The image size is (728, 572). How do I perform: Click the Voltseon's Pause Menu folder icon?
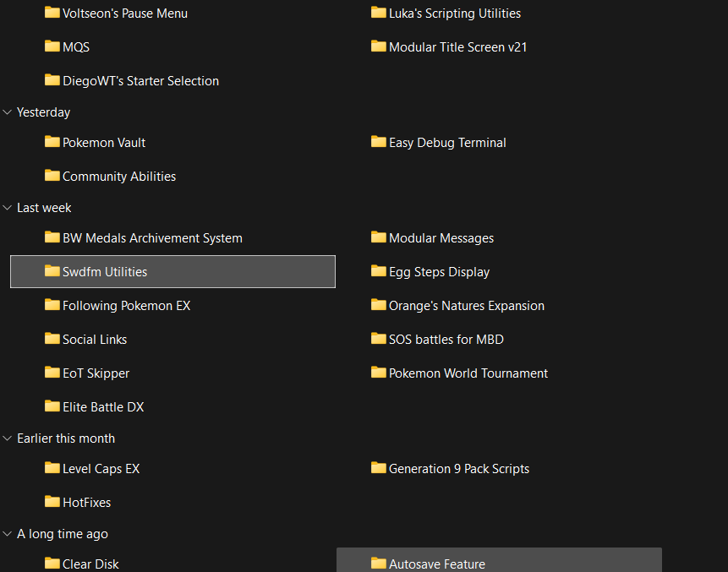52,13
